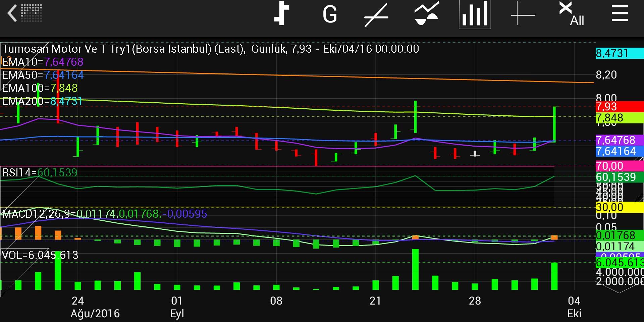Tap the RSI14 indicator label
Screen dimensions: 644x322
(40, 173)
